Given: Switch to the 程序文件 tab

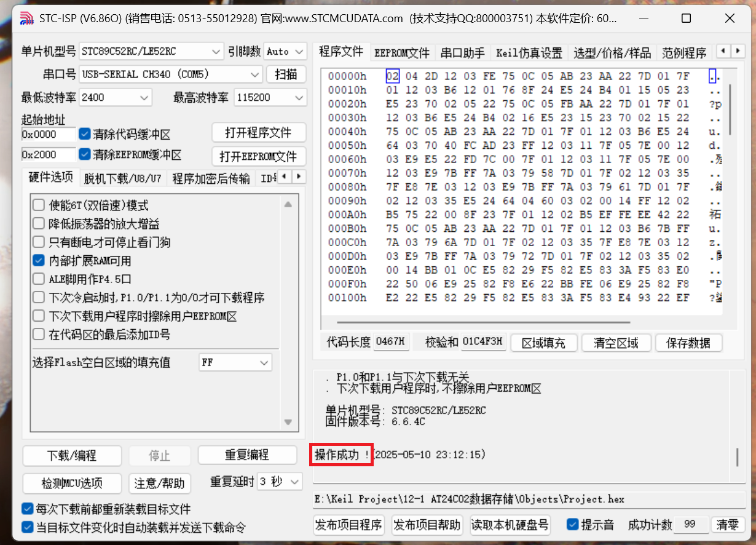Looking at the screenshot, I should click(341, 52).
